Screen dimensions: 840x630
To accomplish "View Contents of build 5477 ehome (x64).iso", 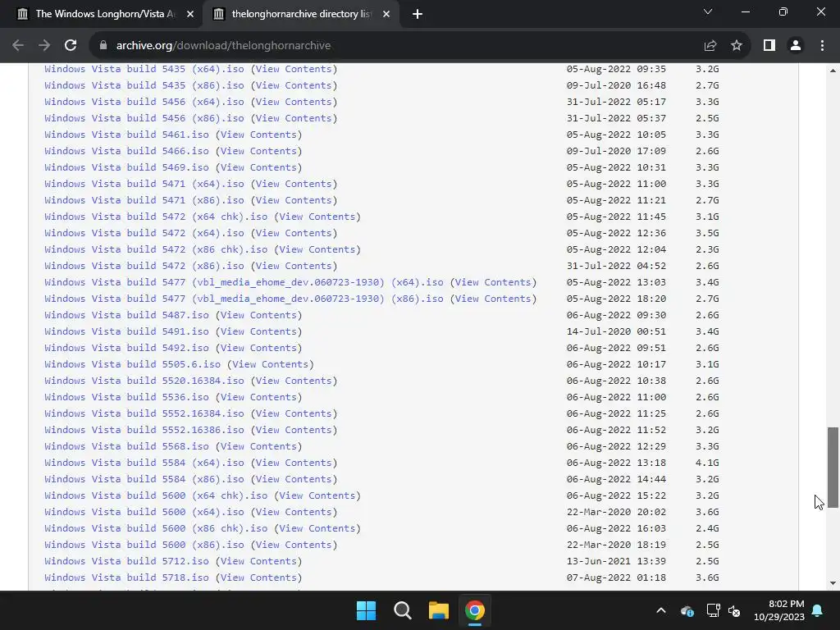I will (x=493, y=282).
